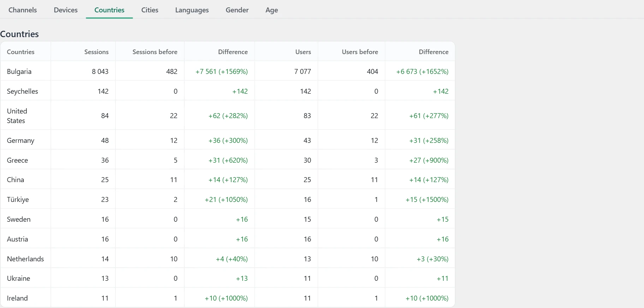
Task: Click Bulgaria's users value 7 077
Action: click(x=303, y=71)
